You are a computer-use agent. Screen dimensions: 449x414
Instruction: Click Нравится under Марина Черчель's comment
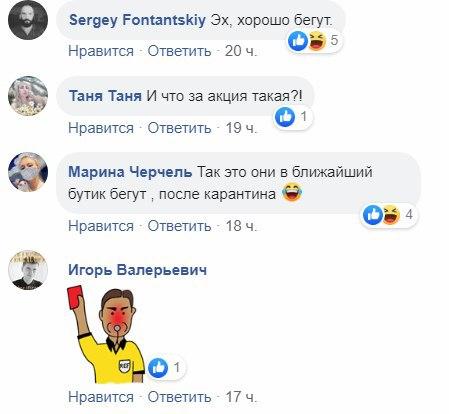(x=101, y=226)
